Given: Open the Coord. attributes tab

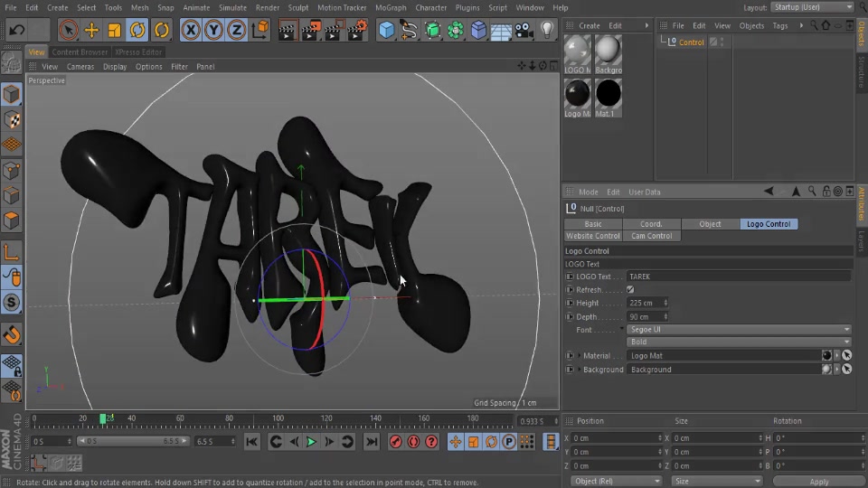Looking at the screenshot, I should pos(651,224).
